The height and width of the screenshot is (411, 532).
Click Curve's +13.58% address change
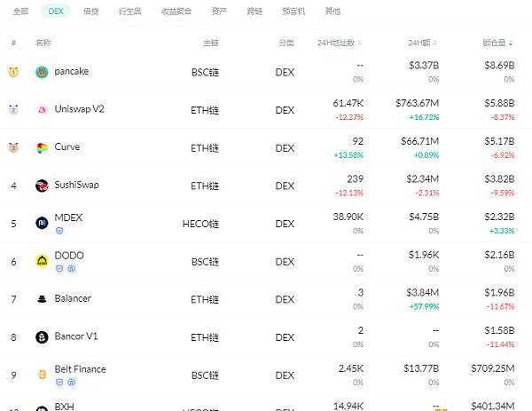[x=348, y=155]
